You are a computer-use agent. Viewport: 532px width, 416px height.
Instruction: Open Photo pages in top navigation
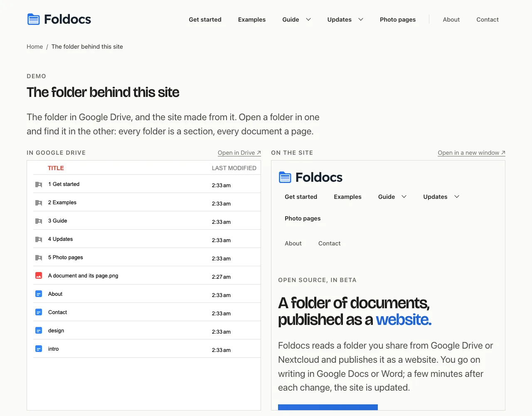coord(398,20)
